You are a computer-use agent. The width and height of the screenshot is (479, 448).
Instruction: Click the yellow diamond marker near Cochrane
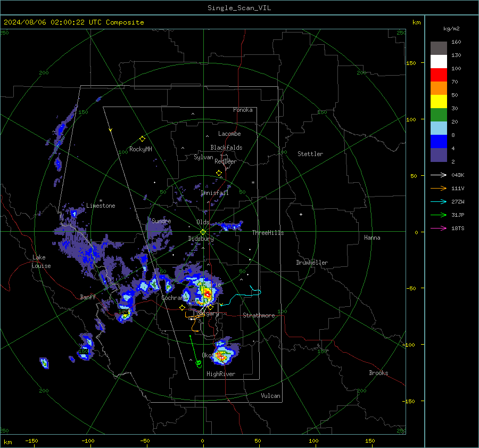pyautogui.click(x=182, y=307)
